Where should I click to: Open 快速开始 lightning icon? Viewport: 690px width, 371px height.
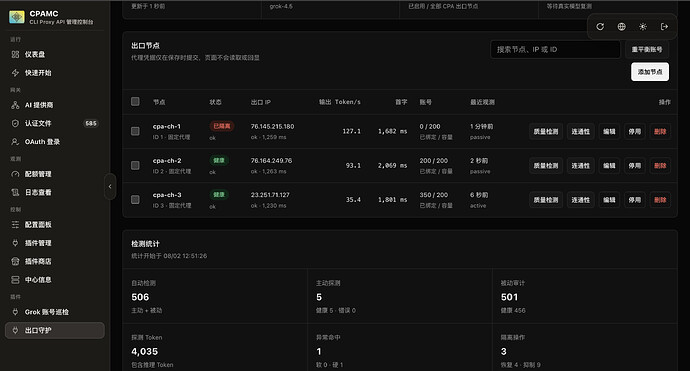click(15, 73)
